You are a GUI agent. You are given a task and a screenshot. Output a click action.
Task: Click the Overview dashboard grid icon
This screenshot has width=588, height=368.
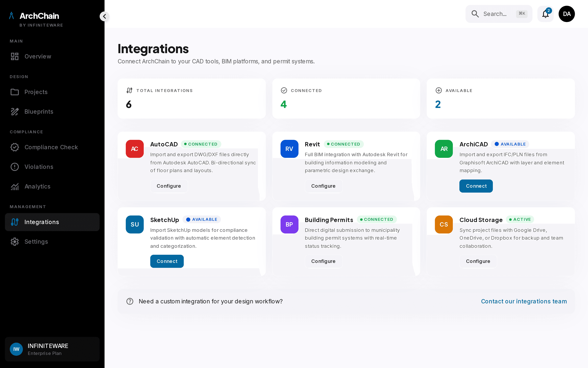click(x=14, y=56)
